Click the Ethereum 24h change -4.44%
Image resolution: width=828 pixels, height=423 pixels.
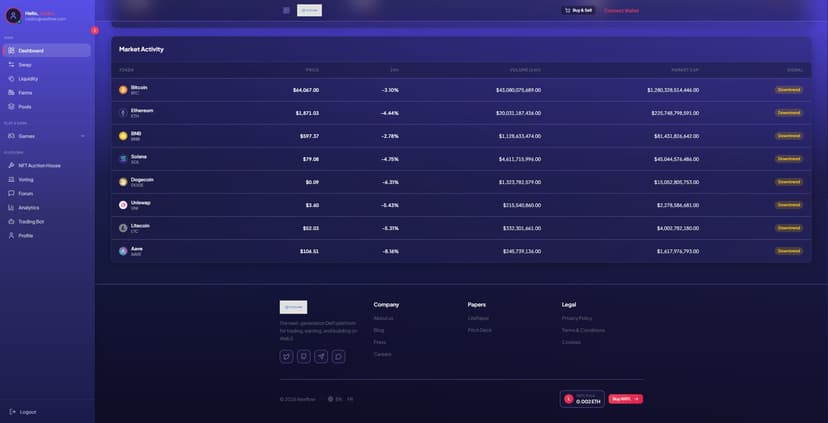click(390, 113)
